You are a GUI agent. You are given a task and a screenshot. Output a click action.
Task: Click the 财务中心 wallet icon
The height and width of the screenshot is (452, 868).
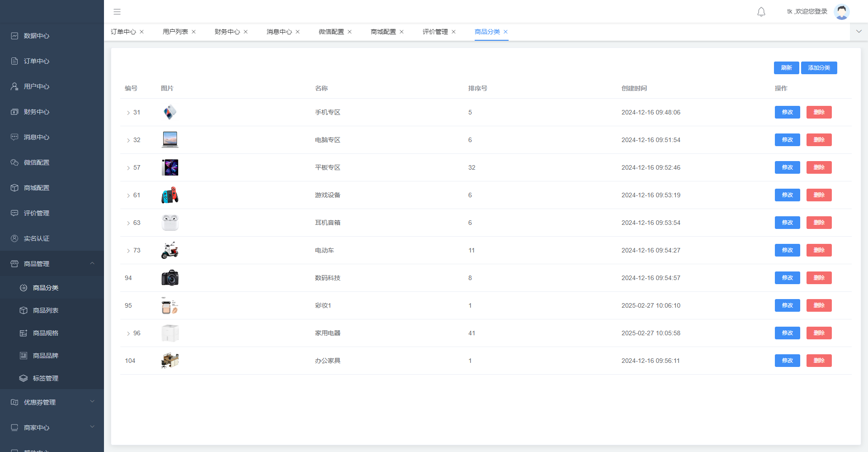(x=14, y=112)
